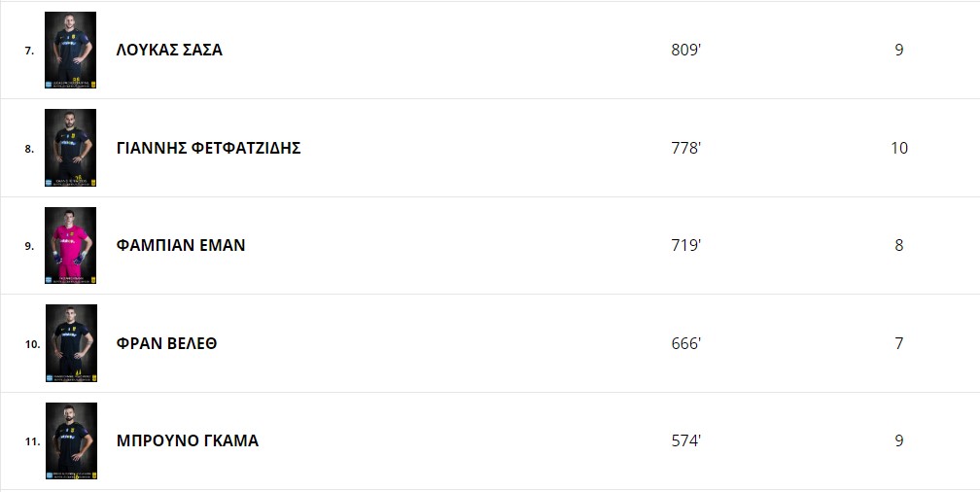The height and width of the screenshot is (492, 980).
Task: Click the name ΛΟΥΚΑΣ ΣΑΣΑ
Action: [169, 50]
